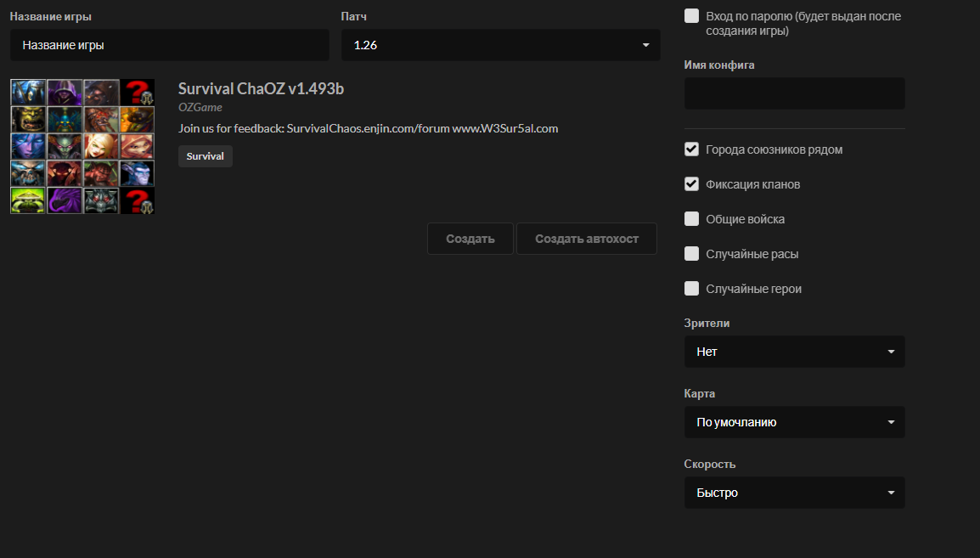Expand the "Зрители" dropdown
The width and height of the screenshot is (980, 558).
click(x=794, y=352)
